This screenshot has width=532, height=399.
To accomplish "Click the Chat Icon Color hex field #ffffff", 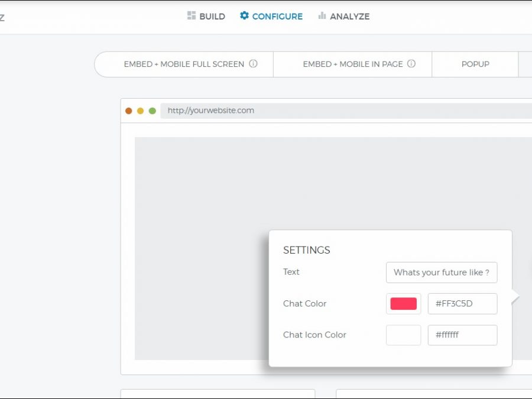I will pyautogui.click(x=462, y=335).
